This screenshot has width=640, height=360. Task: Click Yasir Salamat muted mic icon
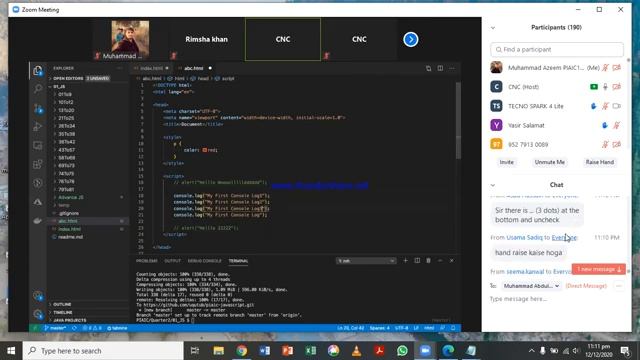point(617,125)
